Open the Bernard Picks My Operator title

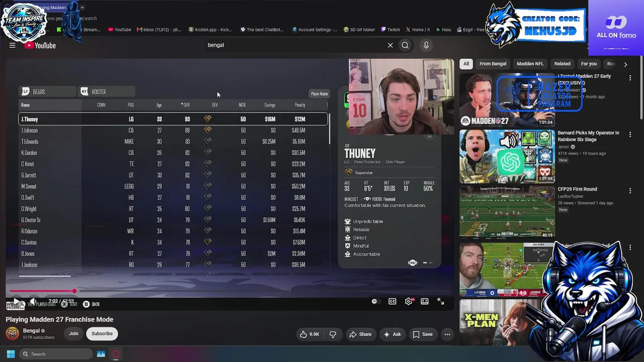coord(589,136)
